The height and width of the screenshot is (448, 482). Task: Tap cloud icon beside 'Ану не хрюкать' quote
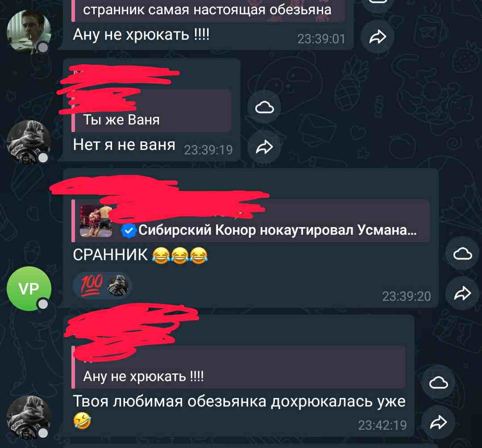tap(438, 382)
